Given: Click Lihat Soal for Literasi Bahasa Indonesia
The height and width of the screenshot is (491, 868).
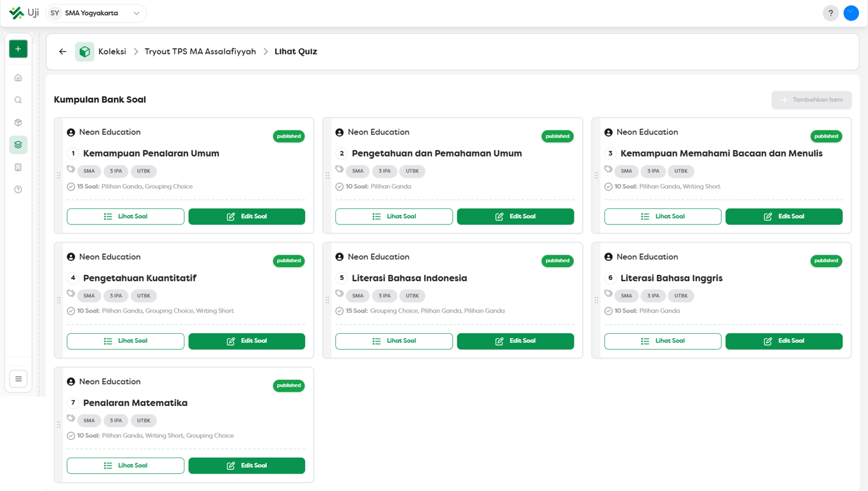Looking at the screenshot, I should coord(394,341).
